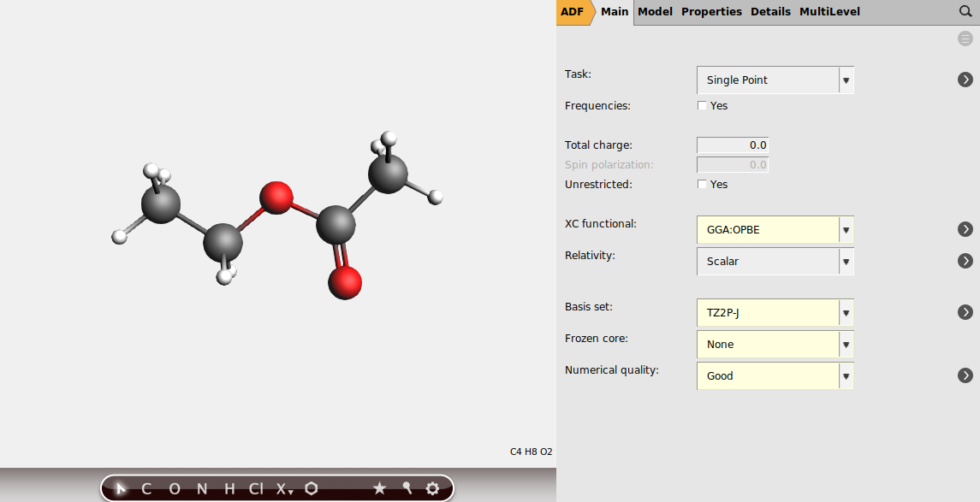
Task: Select the carbon atom tool
Action: [x=146, y=488]
